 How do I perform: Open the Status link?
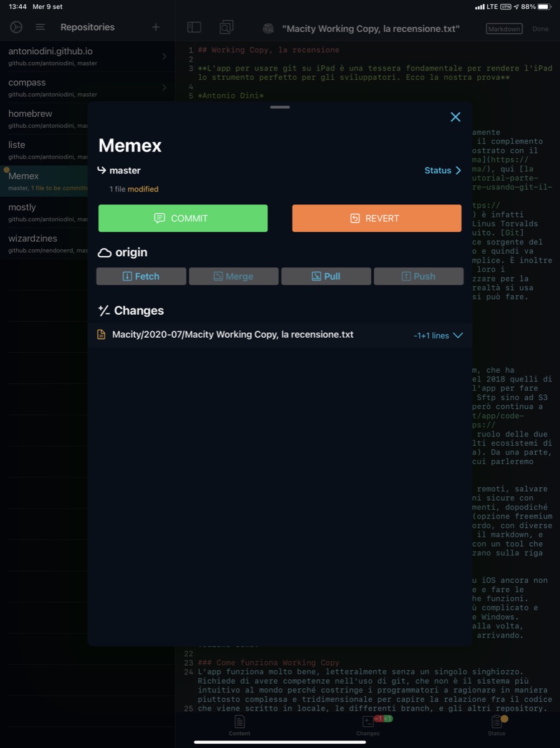click(x=443, y=170)
